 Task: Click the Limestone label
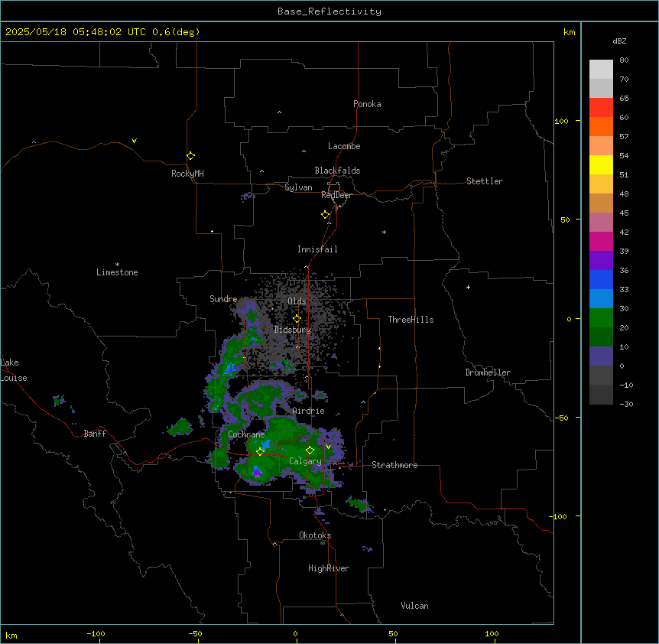(x=117, y=272)
